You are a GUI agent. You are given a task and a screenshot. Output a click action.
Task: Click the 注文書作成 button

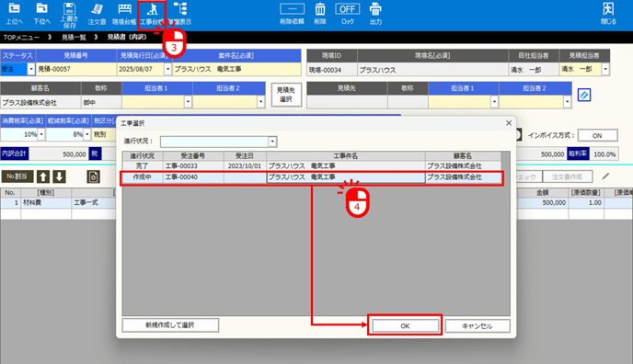pyautogui.click(x=567, y=176)
